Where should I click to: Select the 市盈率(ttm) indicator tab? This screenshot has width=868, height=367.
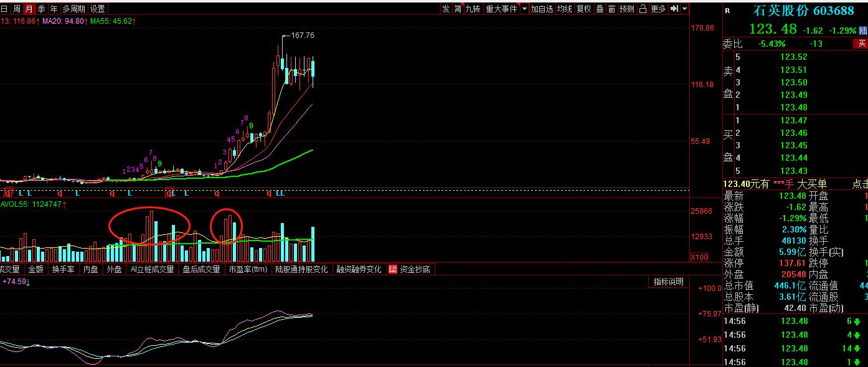click(248, 270)
